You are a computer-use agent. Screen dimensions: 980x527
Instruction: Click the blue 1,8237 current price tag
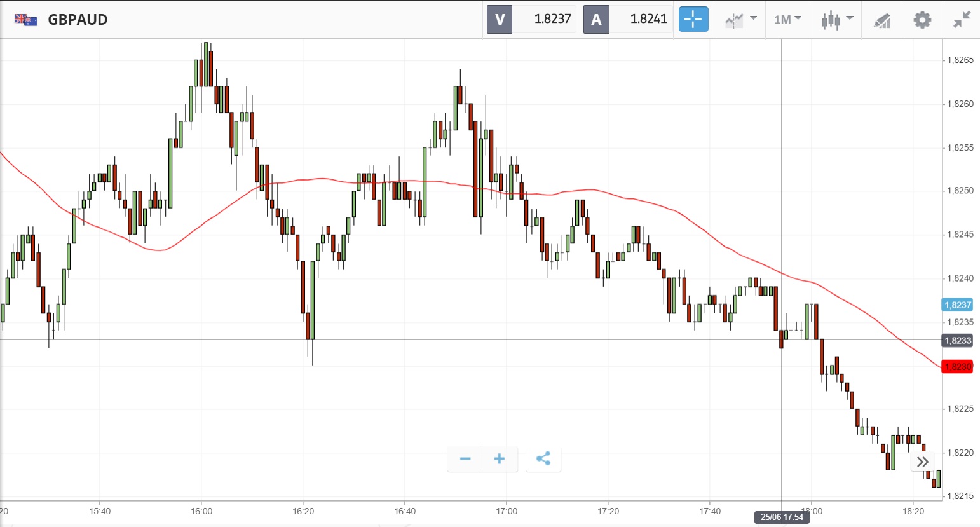(957, 305)
